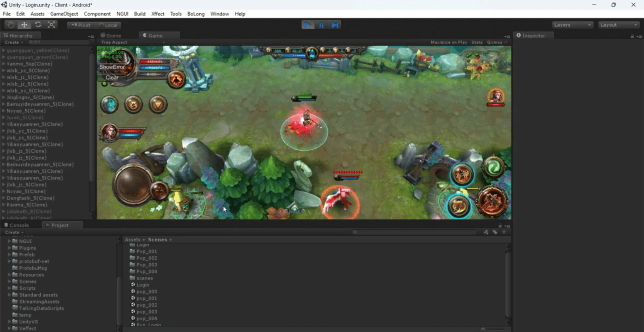Toggle Local handle rotation mode
Viewport: 644px width, 332px height.
[108, 25]
